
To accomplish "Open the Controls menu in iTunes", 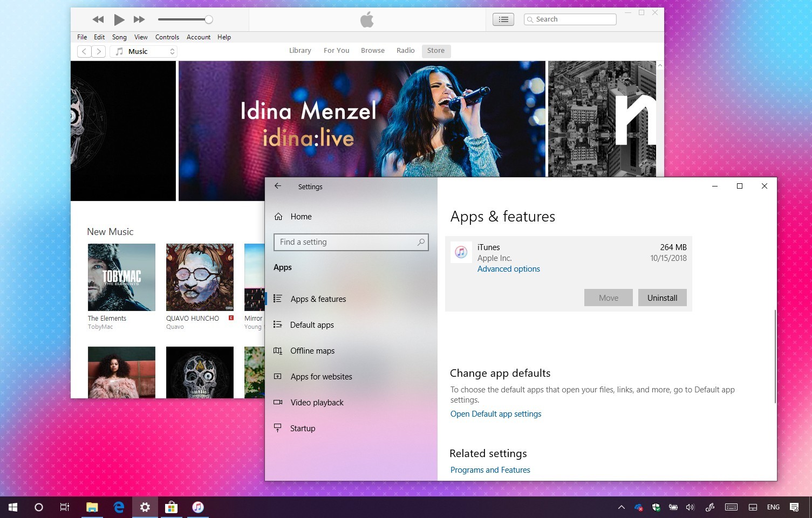I will tap(167, 37).
